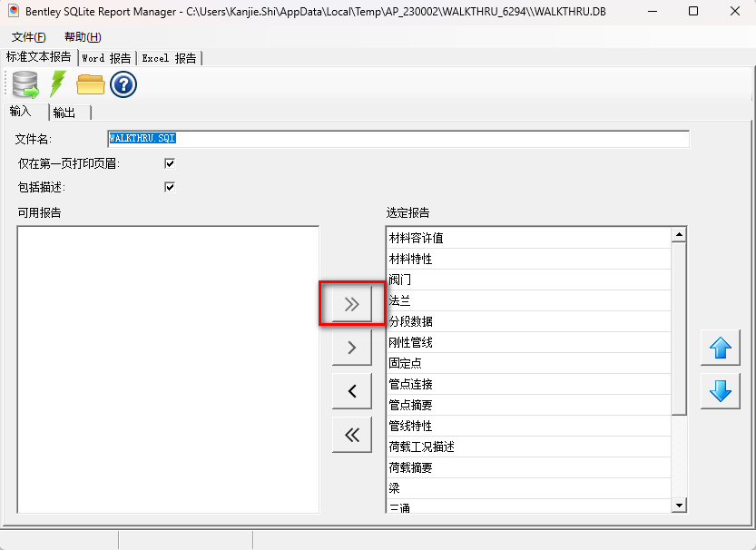The image size is (756, 550).
Task: Select 法兰 in the selected reports
Action: 529,300
